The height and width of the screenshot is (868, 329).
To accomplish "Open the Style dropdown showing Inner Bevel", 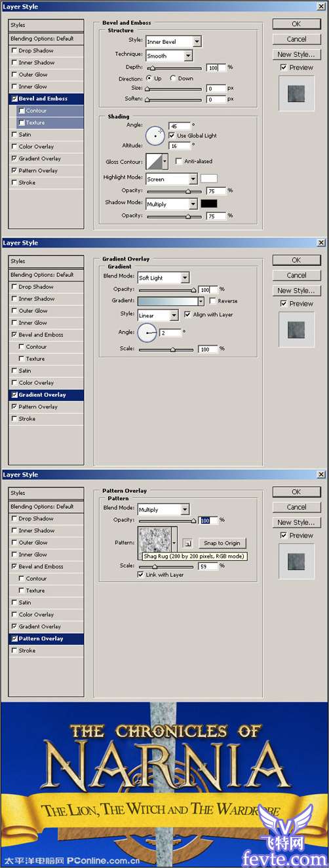I will [x=174, y=42].
